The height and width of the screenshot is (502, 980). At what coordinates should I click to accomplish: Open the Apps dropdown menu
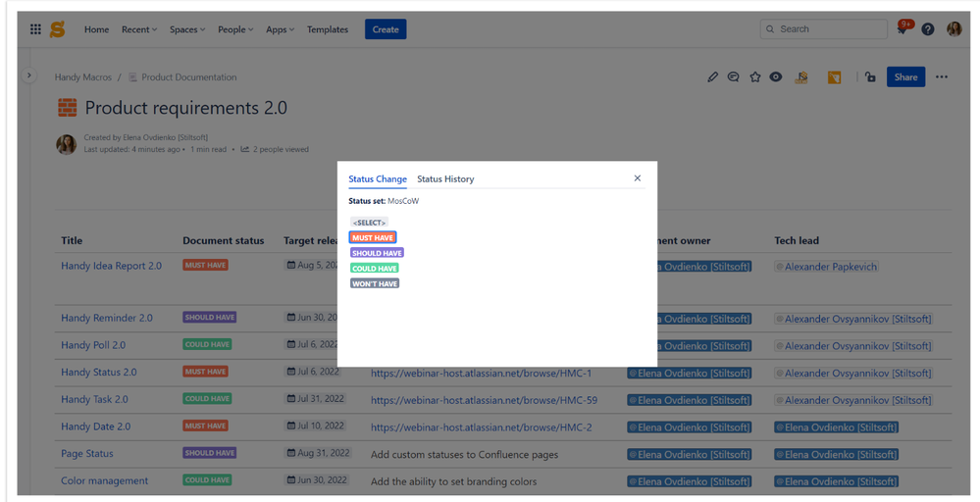(280, 29)
